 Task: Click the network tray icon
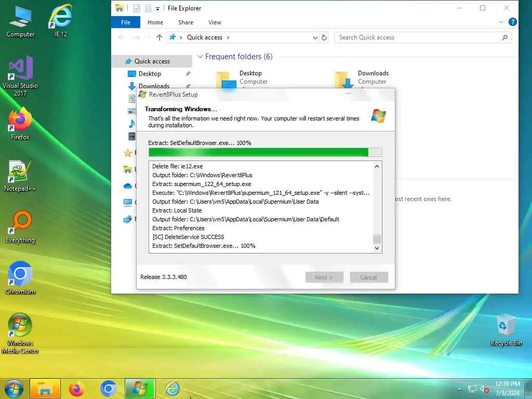click(472, 389)
